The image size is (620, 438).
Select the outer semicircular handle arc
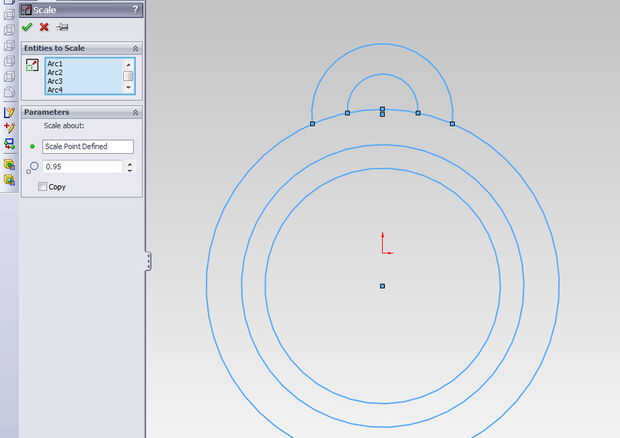(x=382, y=44)
